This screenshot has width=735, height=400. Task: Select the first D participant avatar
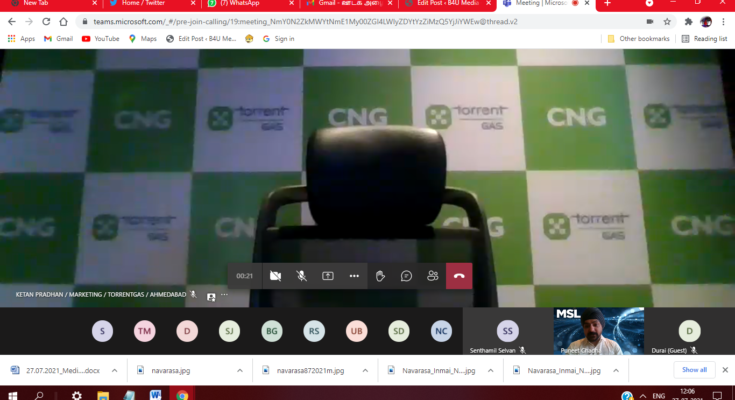[x=187, y=331]
